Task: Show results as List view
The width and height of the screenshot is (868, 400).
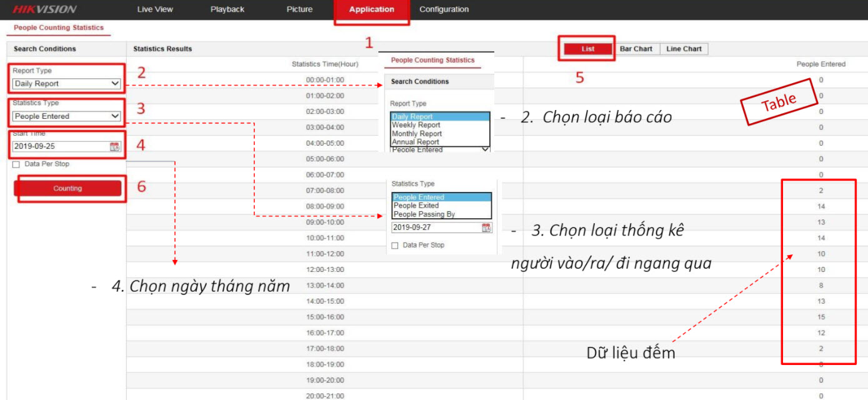Action: [587, 49]
